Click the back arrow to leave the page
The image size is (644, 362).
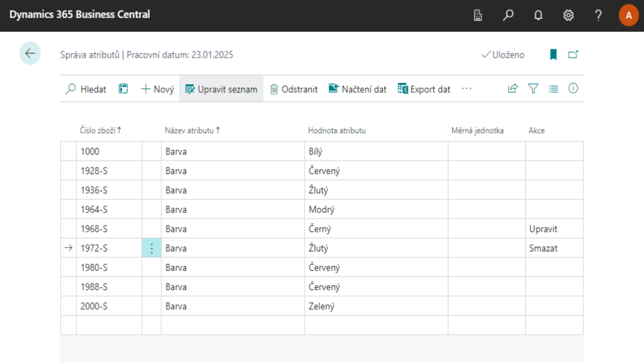click(x=30, y=53)
